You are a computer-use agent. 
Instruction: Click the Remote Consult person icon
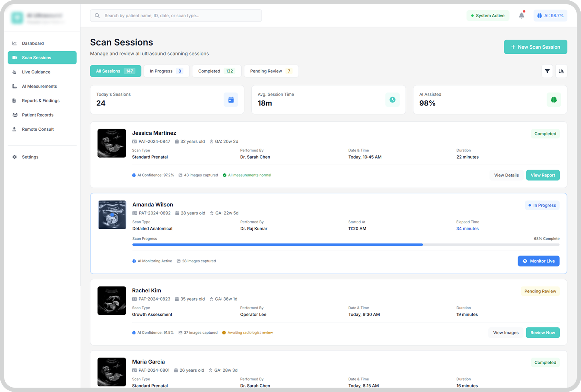tap(14, 129)
